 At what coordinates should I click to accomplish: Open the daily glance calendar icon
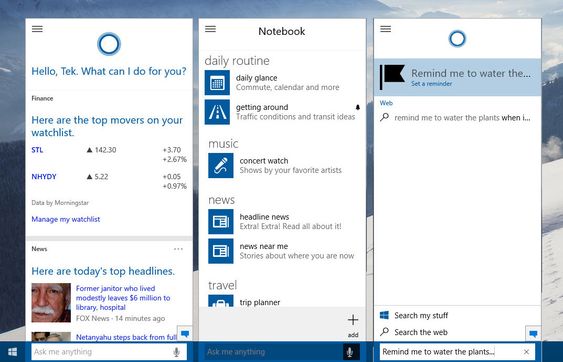pyautogui.click(x=217, y=83)
